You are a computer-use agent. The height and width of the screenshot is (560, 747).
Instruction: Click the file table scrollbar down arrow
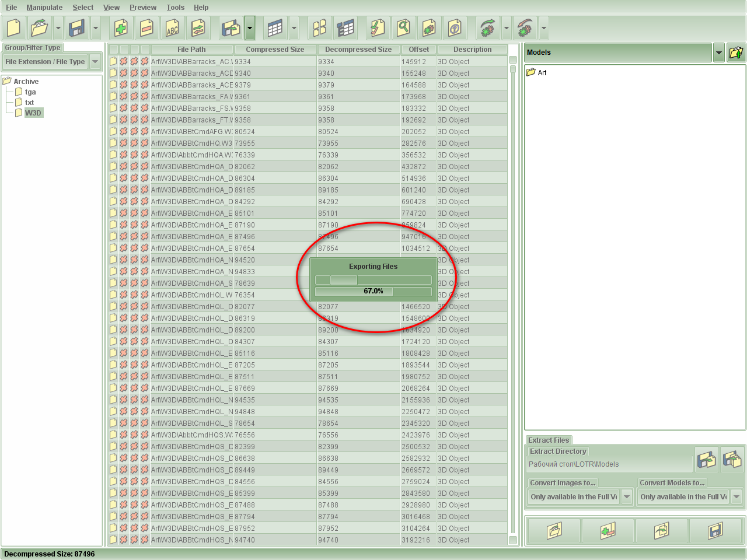(x=513, y=540)
